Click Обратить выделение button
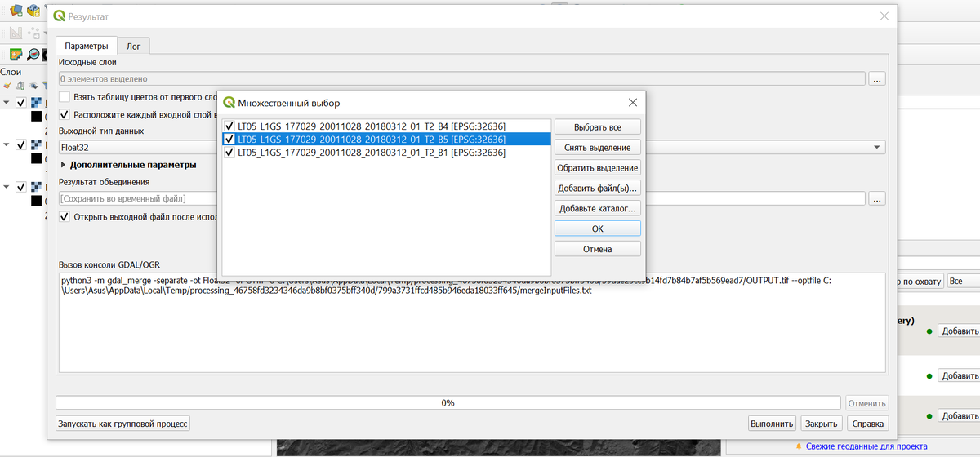 598,167
